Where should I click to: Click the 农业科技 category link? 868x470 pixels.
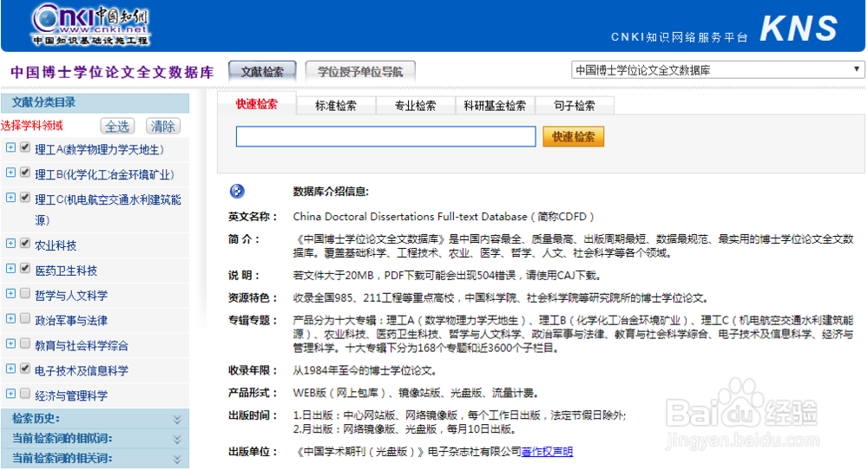coord(56,245)
